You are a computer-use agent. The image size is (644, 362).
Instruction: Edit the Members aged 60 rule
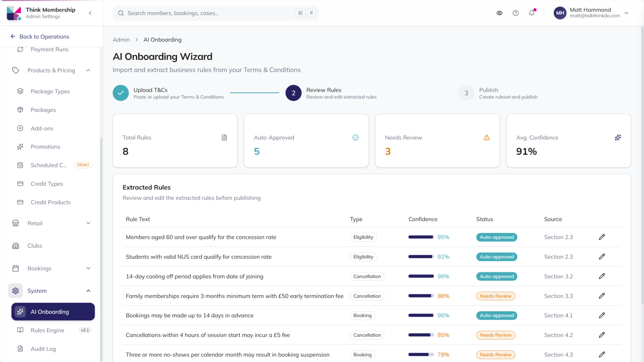pyautogui.click(x=602, y=237)
